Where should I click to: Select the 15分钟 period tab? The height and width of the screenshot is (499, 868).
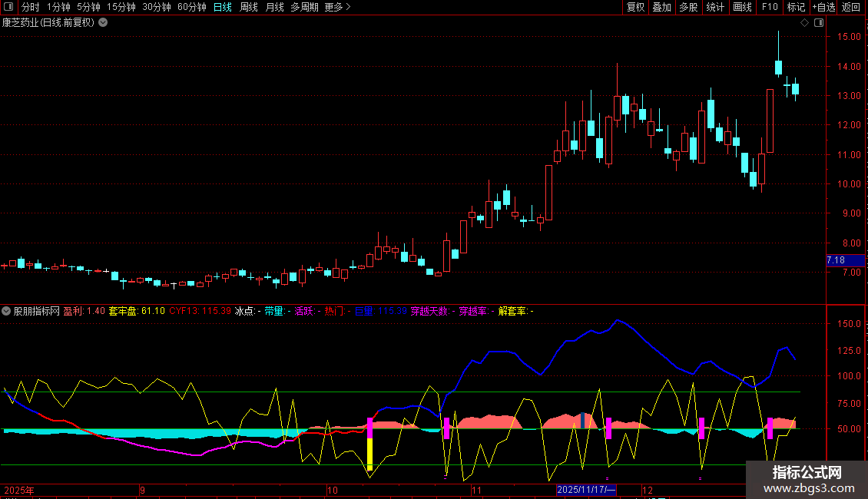point(121,7)
